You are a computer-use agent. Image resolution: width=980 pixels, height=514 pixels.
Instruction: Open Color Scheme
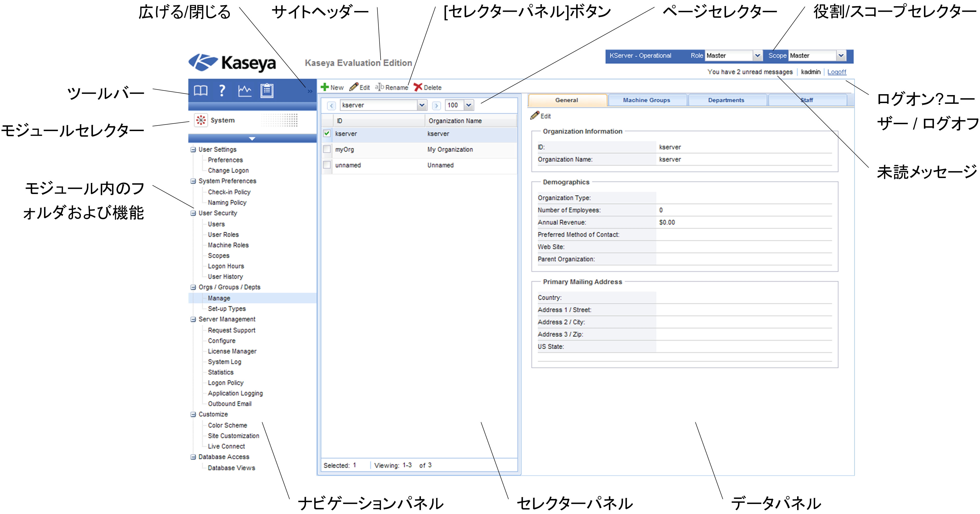click(227, 425)
